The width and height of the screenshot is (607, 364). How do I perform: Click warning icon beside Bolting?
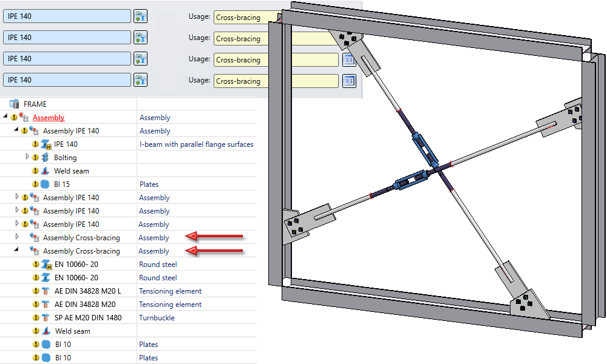[35, 158]
